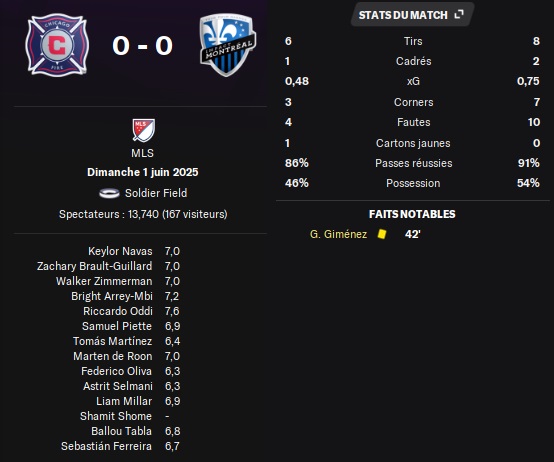
Task: Click the MLS competition name text
Action: coord(142,153)
